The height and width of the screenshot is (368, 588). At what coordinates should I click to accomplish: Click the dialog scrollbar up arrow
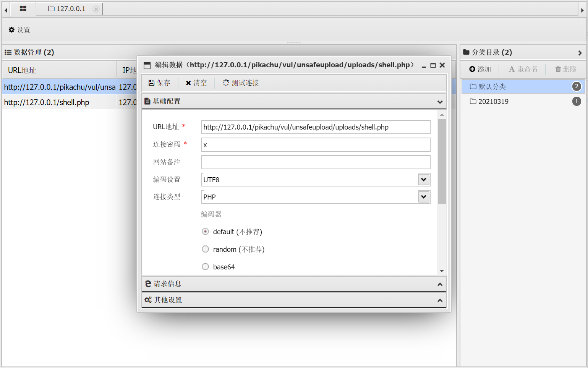click(x=442, y=115)
